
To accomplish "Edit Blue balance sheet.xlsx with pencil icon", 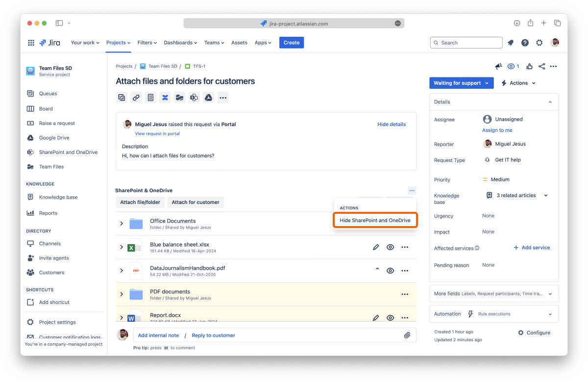I will point(376,247).
